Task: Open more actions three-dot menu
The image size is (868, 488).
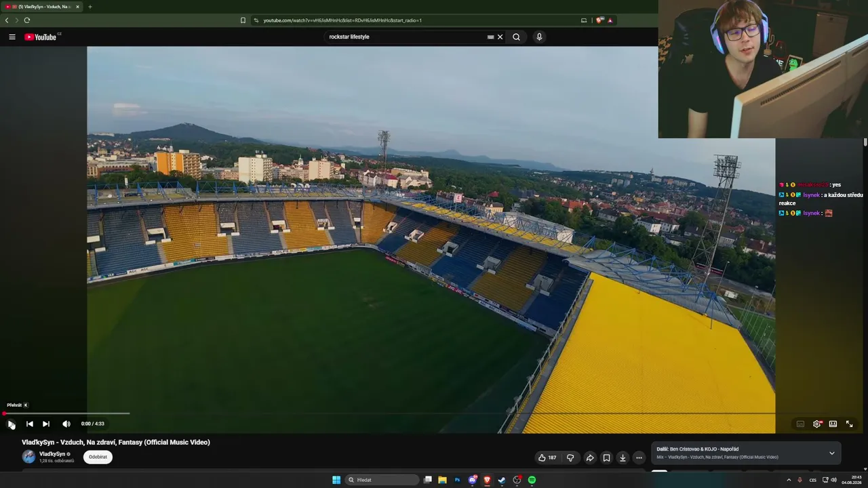Action: coord(639,457)
